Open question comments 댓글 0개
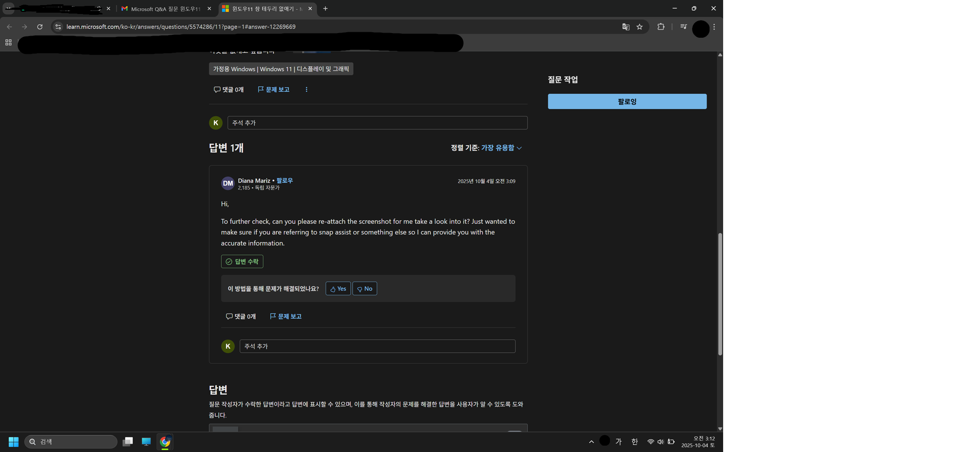980x452 pixels. tap(229, 89)
